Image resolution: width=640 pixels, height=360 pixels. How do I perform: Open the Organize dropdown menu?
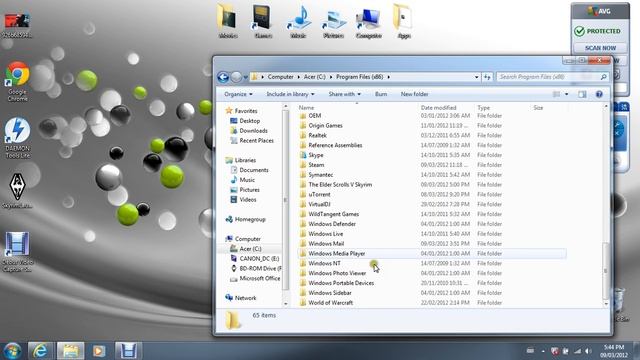(238, 94)
